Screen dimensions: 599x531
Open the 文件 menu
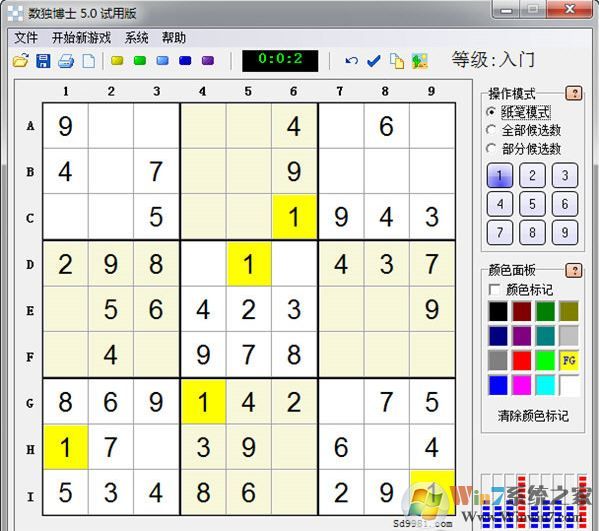[x=26, y=37]
